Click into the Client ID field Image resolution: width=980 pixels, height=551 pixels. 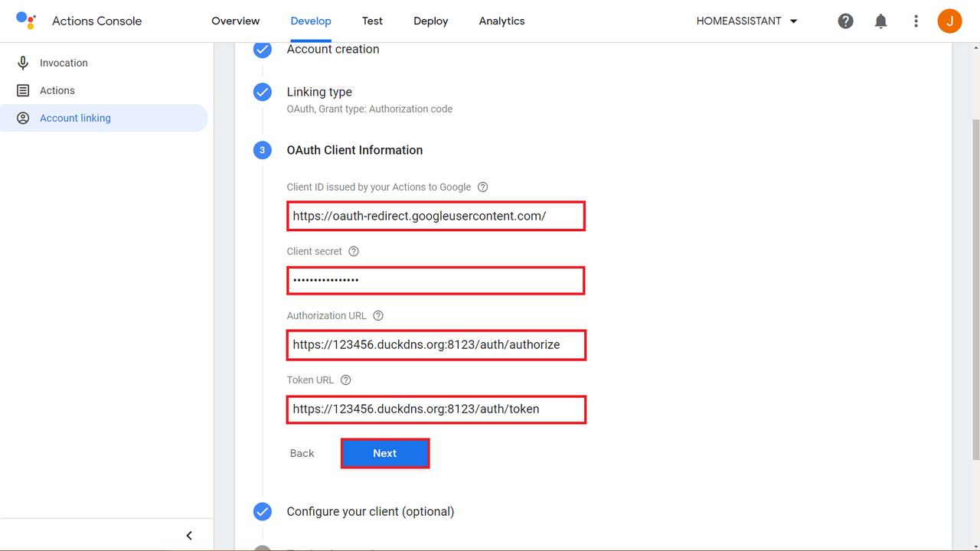[x=436, y=216]
